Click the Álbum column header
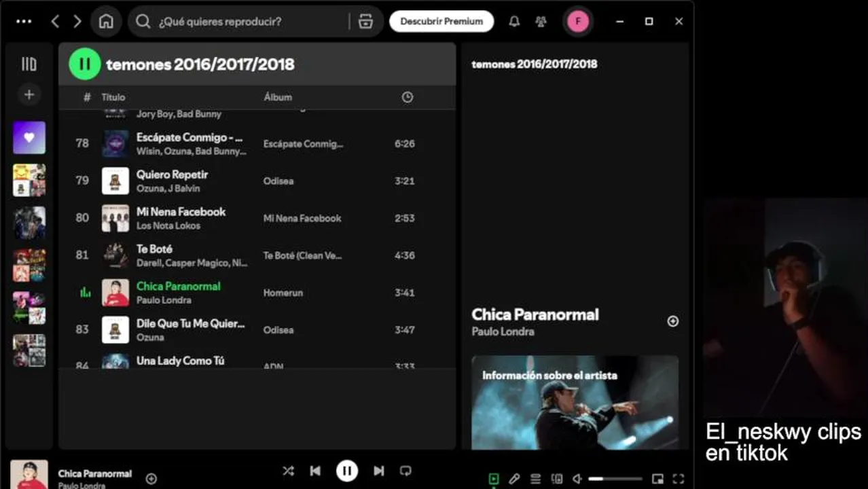 pyautogui.click(x=278, y=97)
